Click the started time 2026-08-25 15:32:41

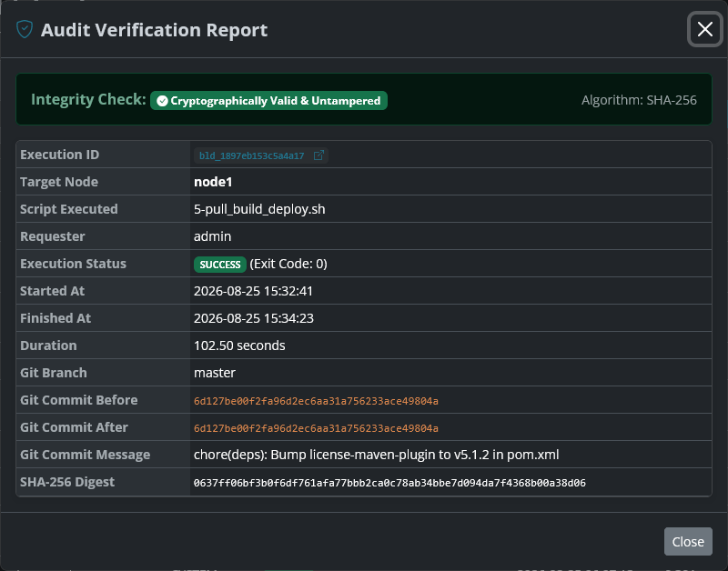253,291
